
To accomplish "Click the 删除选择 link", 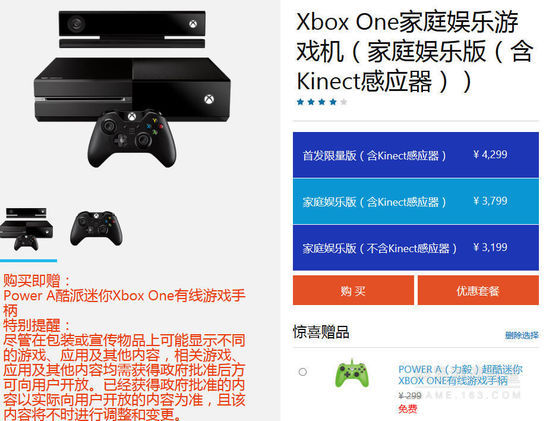I will (521, 335).
